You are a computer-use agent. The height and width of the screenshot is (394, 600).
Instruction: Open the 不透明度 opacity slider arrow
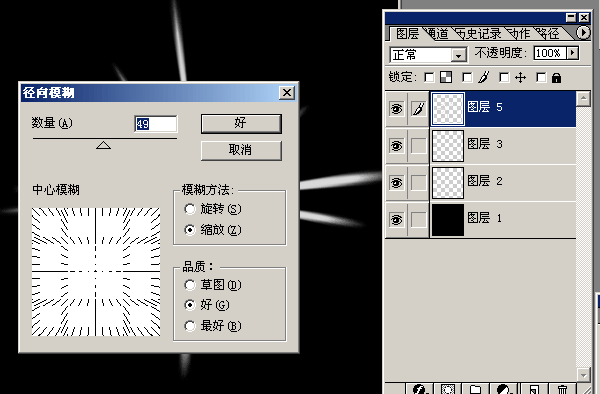pos(572,53)
